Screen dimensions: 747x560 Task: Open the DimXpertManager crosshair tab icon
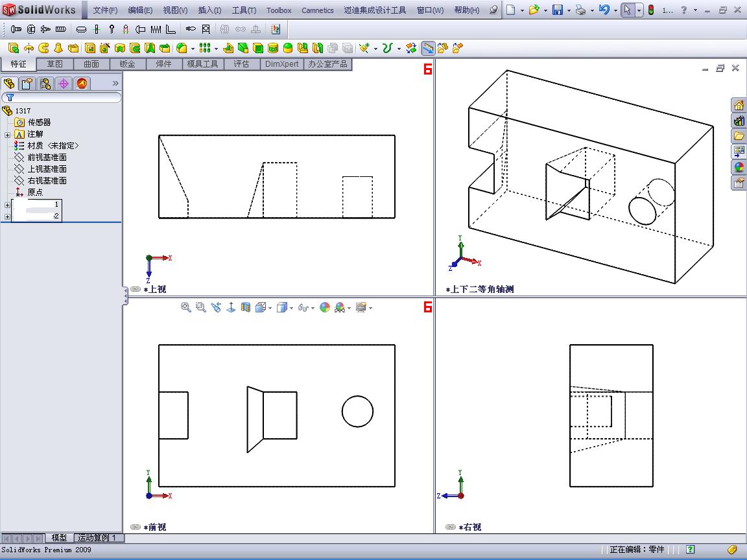pyautogui.click(x=64, y=84)
